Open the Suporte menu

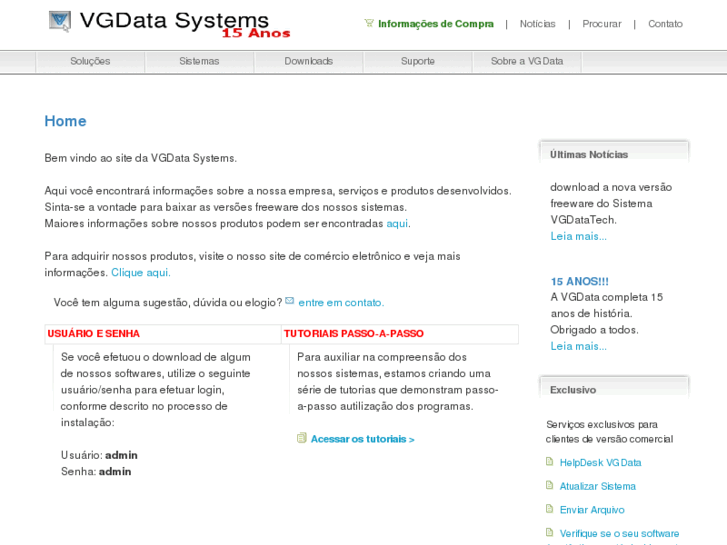(x=418, y=61)
